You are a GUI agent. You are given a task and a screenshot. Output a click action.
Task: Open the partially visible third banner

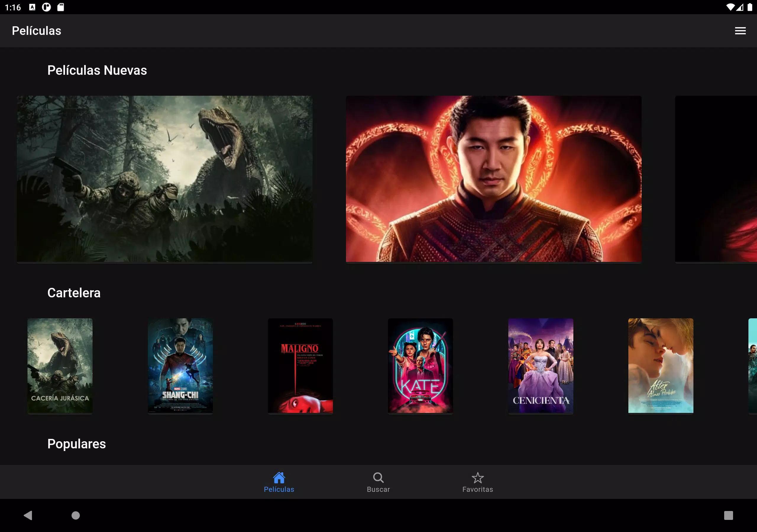click(716, 179)
